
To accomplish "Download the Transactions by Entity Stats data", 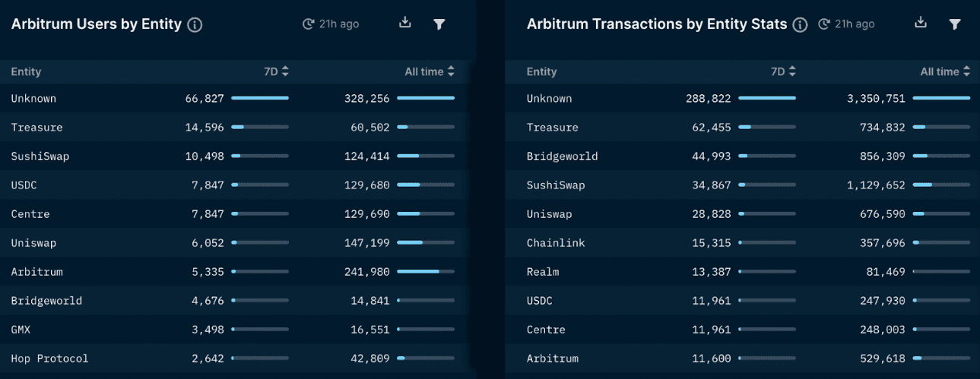I will point(921,23).
